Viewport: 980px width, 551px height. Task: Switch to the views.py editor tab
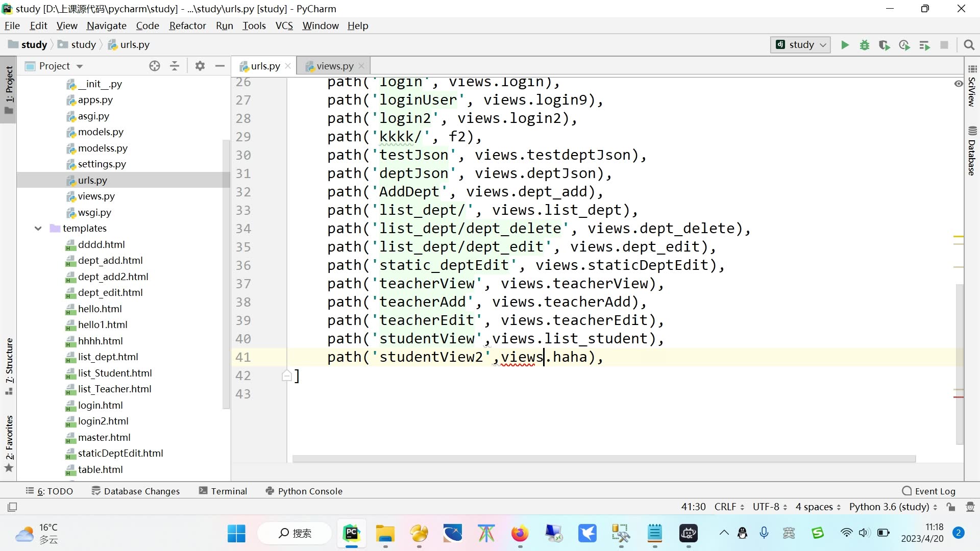[x=334, y=66]
